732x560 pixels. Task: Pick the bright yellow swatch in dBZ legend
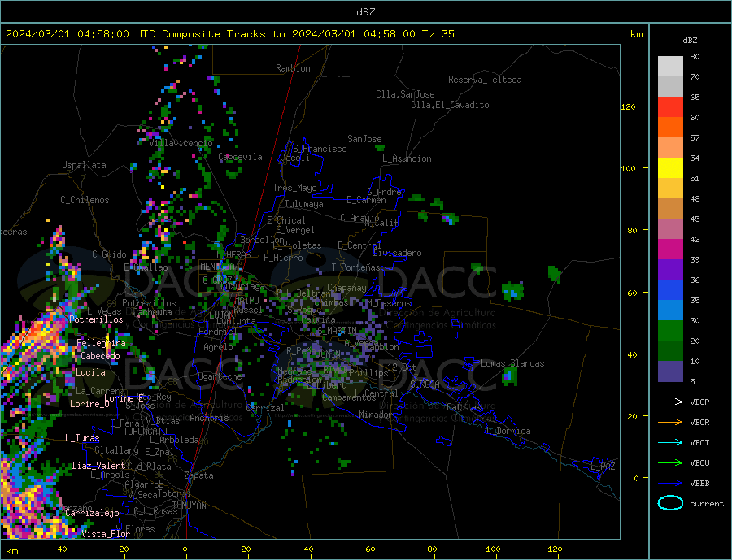coord(670,168)
